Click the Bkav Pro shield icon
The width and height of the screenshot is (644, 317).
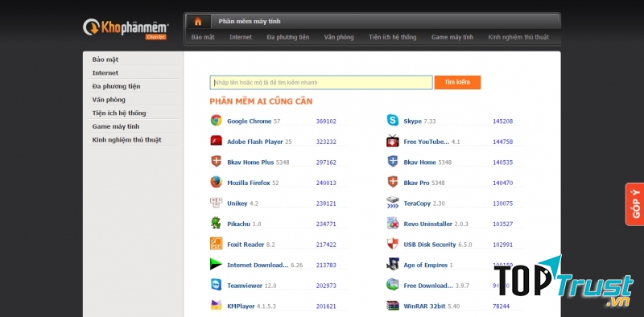coord(393,182)
